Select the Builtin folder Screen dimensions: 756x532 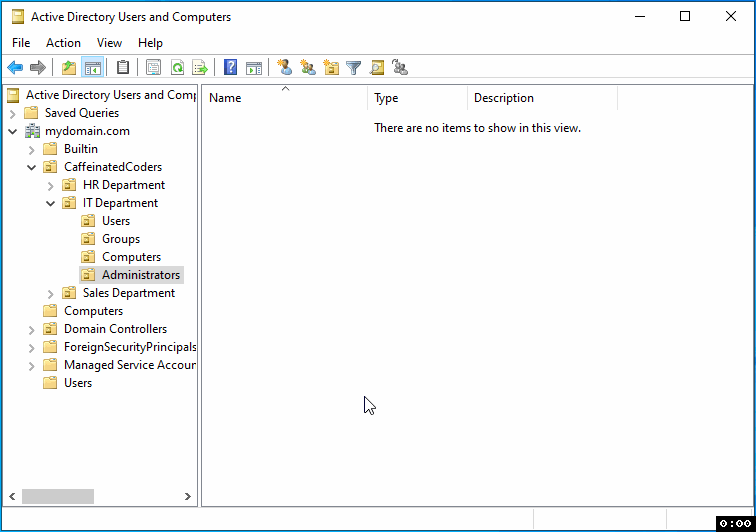tap(81, 149)
